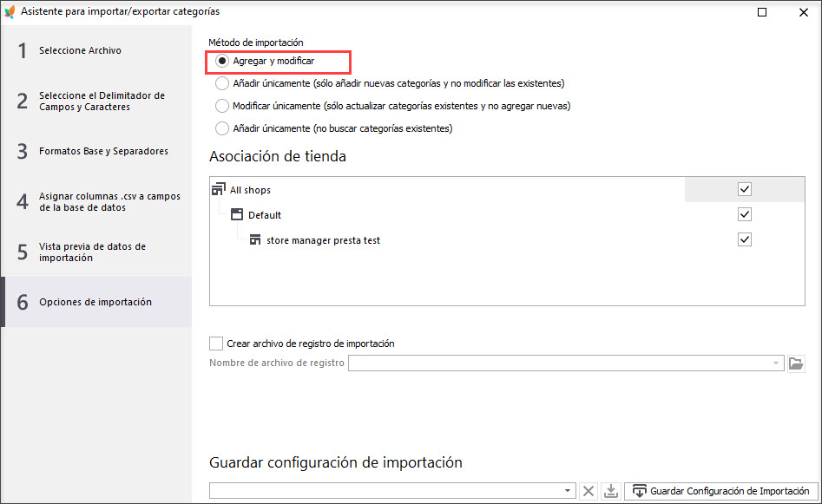822x504 pixels.
Task: Select Modificar únicamente radio option
Action: (222, 106)
